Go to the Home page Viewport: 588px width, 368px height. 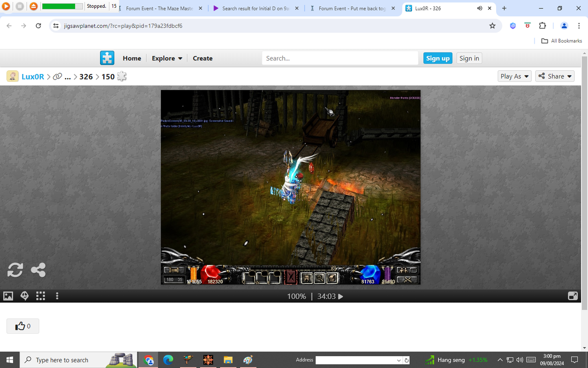tap(132, 58)
